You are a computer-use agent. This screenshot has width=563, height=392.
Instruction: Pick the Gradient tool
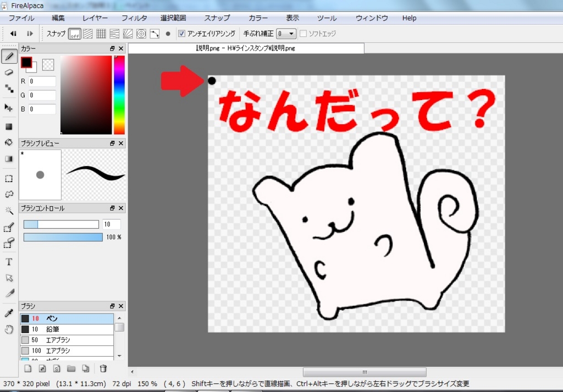click(x=9, y=158)
